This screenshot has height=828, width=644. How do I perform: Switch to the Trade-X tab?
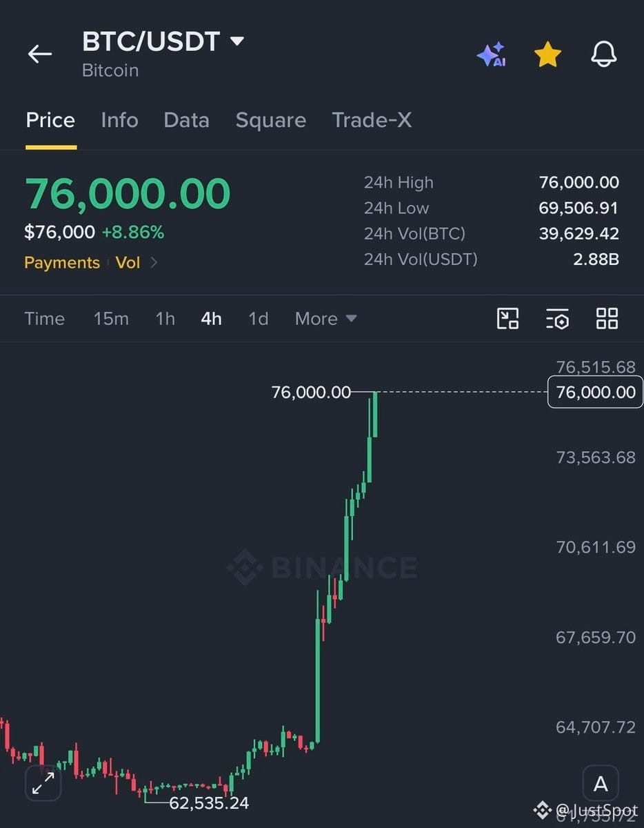click(372, 120)
